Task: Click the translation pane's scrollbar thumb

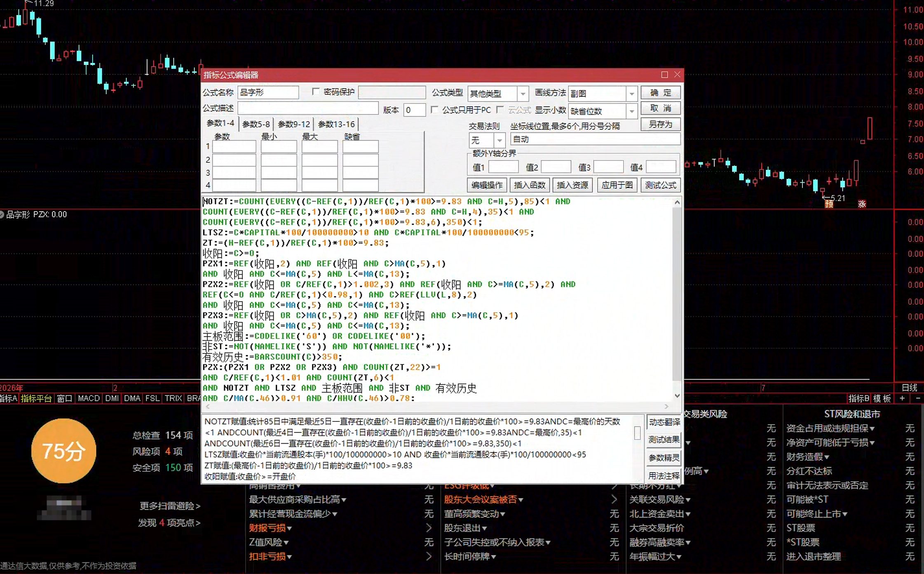Action: 638,433
